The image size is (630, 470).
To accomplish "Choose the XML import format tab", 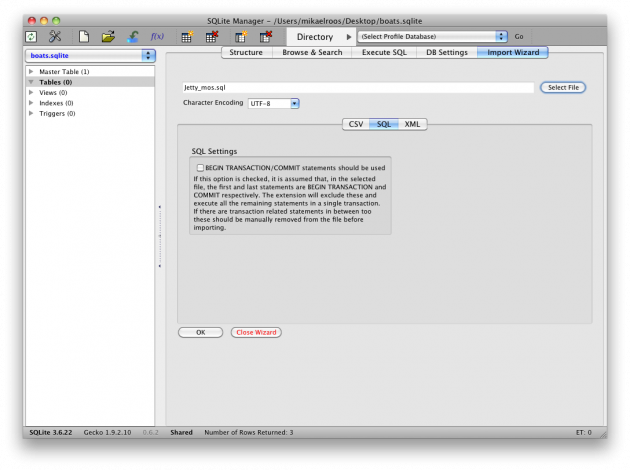I will tap(412, 124).
